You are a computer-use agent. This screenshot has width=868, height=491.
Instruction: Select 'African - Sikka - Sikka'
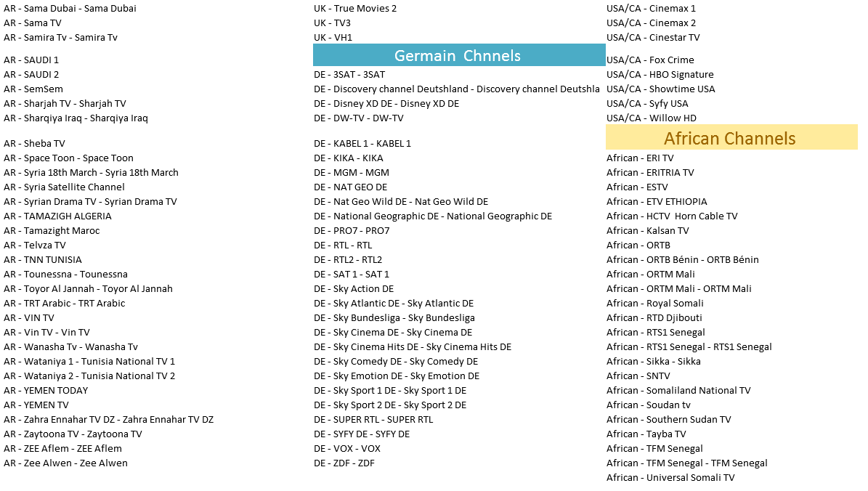pyautogui.click(x=654, y=362)
